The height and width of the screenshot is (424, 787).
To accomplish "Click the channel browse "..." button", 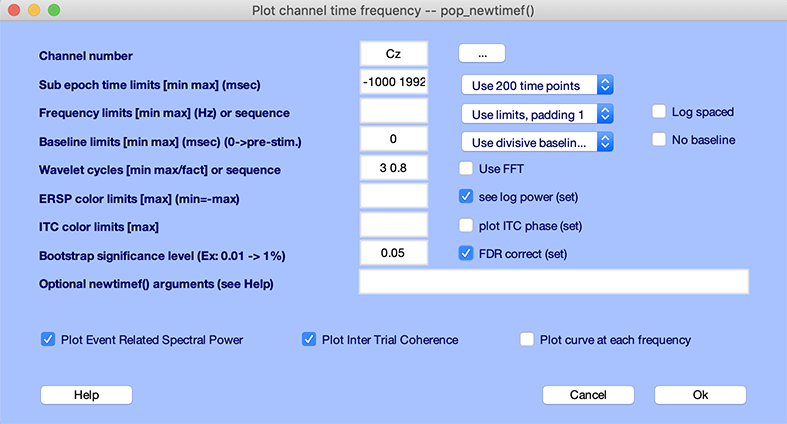I will coord(482,54).
